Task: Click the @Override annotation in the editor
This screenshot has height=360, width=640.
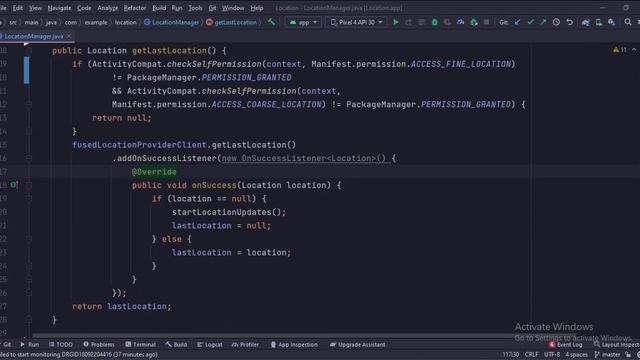Action: tap(154, 172)
